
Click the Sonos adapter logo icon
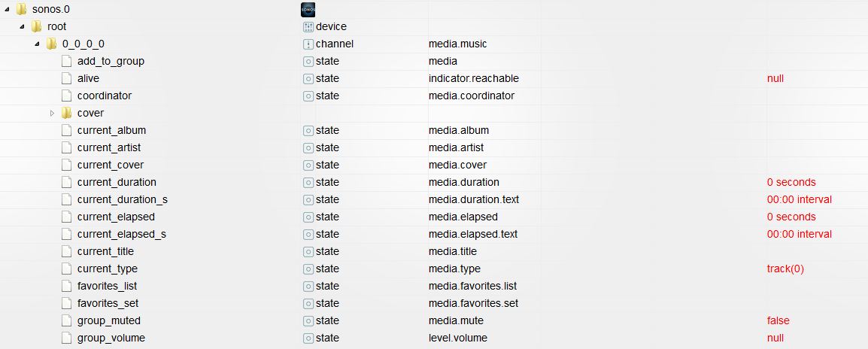(x=308, y=9)
